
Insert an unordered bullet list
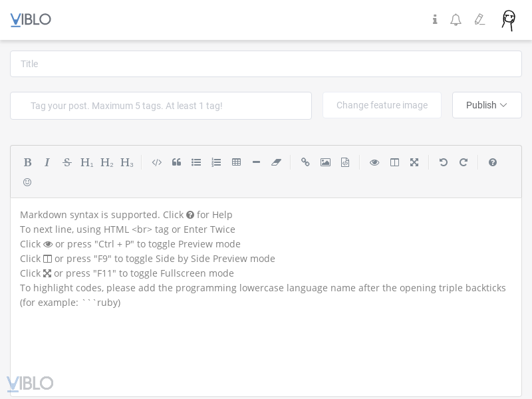[196, 162]
